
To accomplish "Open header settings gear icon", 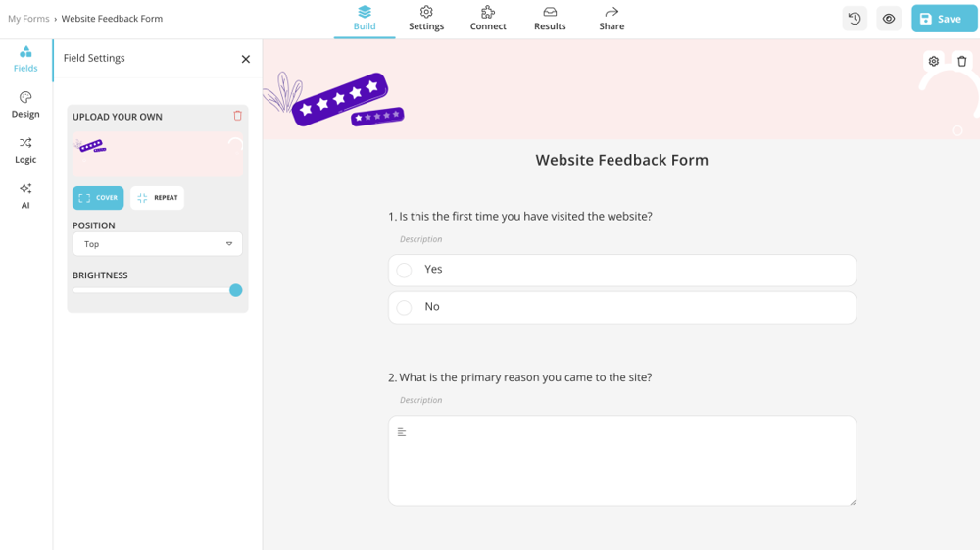I will (934, 61).
